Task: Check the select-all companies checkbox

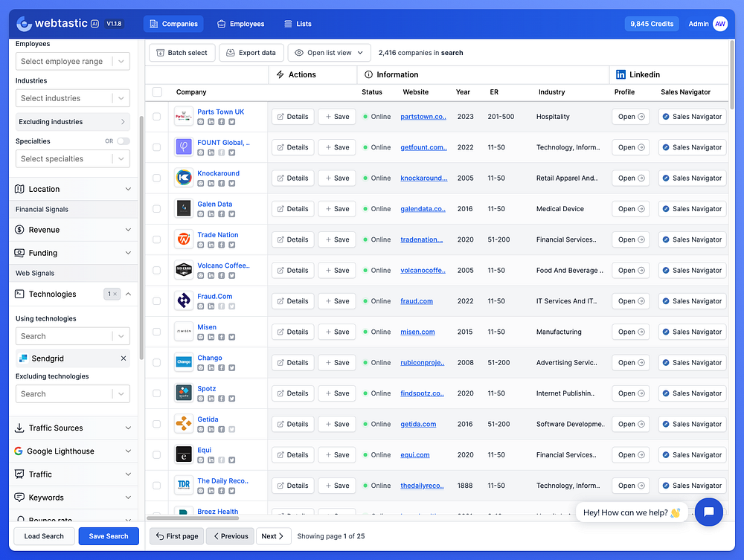Action: pos(157,92)
